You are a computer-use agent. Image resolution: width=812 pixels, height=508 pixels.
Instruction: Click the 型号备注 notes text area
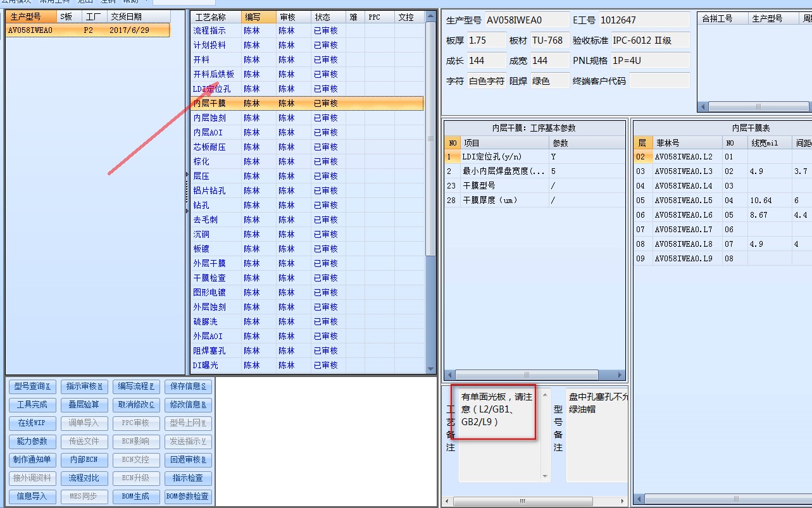597,435
